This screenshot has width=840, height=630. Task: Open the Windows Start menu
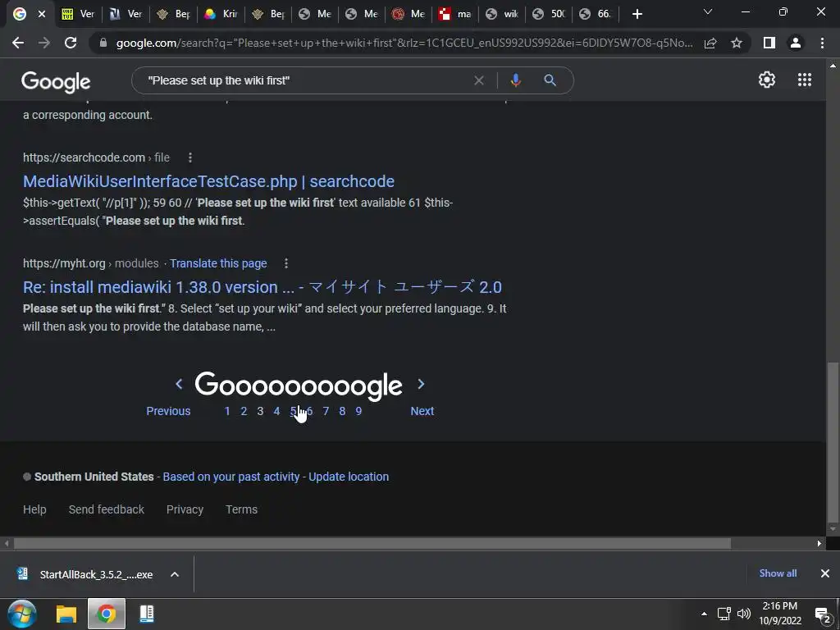tap(22, 614)
